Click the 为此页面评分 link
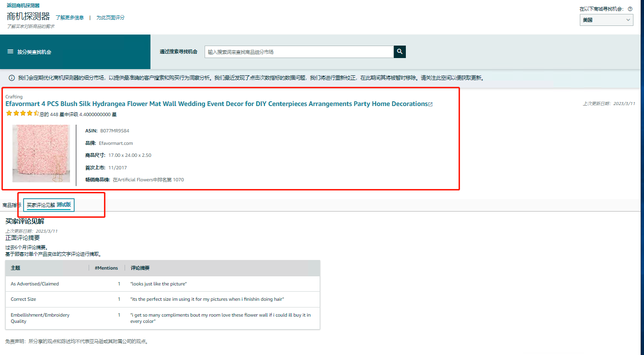644x355 pixels. click(110, 18)
